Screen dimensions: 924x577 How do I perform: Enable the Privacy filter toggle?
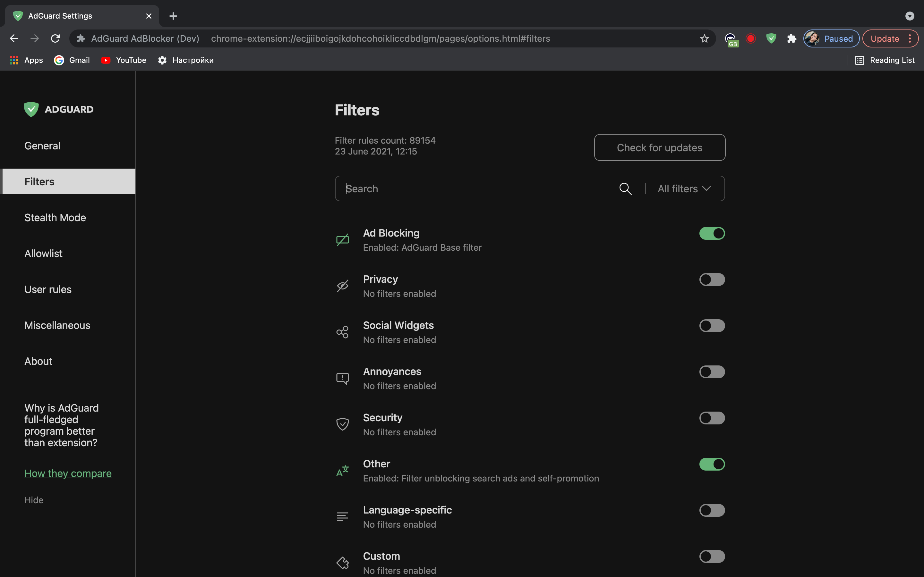coord(712,279)
